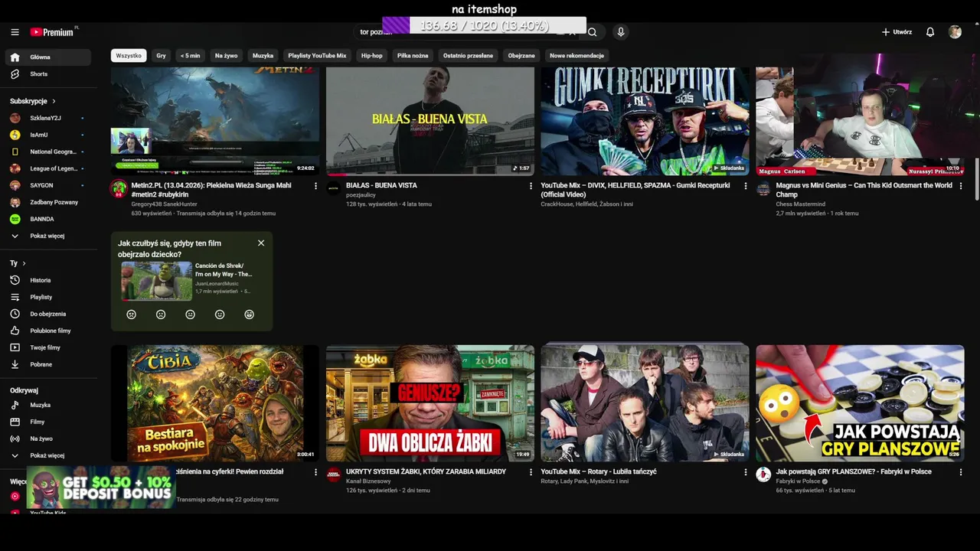This screenshot has width=980, height=551.
Task: Open more options for Rotary mix
Action: (x=746, y=472)
